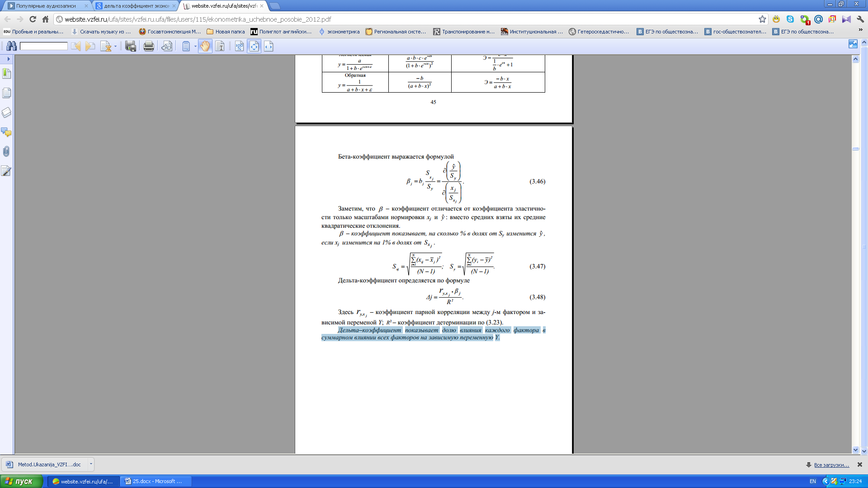Enter PDF full screen mode
The width and height of the screenshot is (868, 488).
pos(853,44)
